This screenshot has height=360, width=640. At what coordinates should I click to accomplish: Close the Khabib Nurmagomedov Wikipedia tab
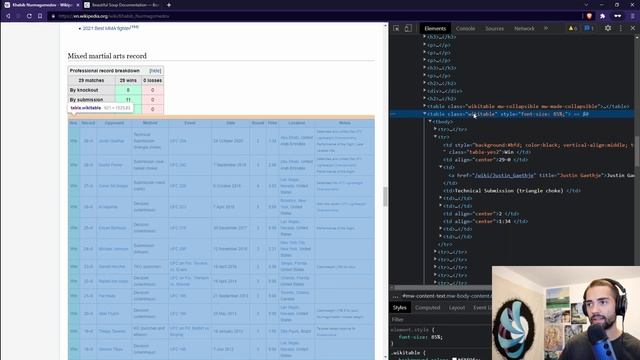[x=78, y=5]
